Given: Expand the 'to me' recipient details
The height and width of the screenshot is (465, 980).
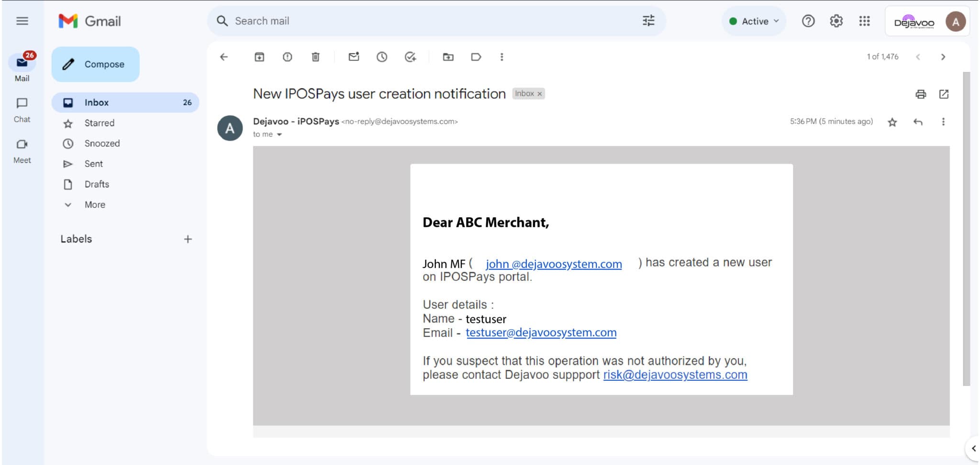Looking at the screenshot, I should (279, 134).
